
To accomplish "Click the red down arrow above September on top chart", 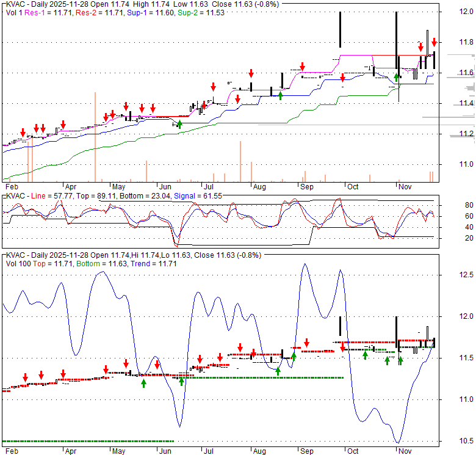I will coord(302,67).
